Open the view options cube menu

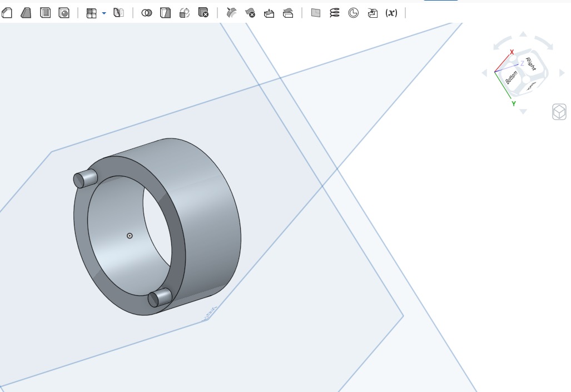pyautogui.click(x=559, y=112)
